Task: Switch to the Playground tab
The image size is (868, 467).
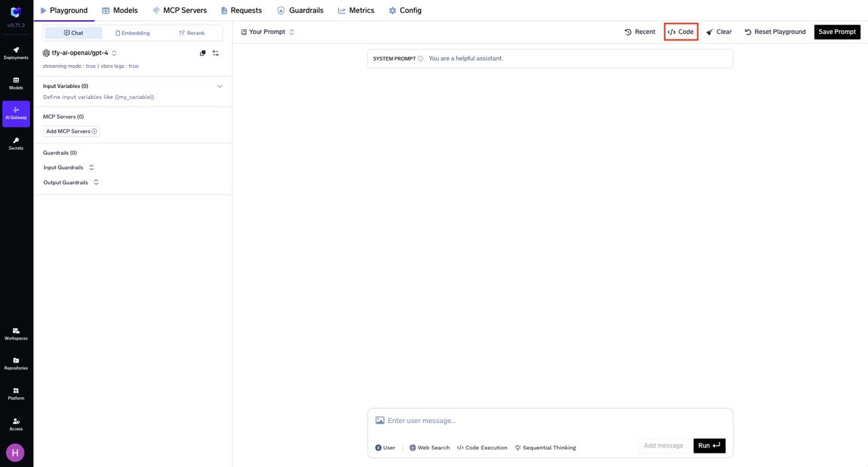Action: (64, 10)
